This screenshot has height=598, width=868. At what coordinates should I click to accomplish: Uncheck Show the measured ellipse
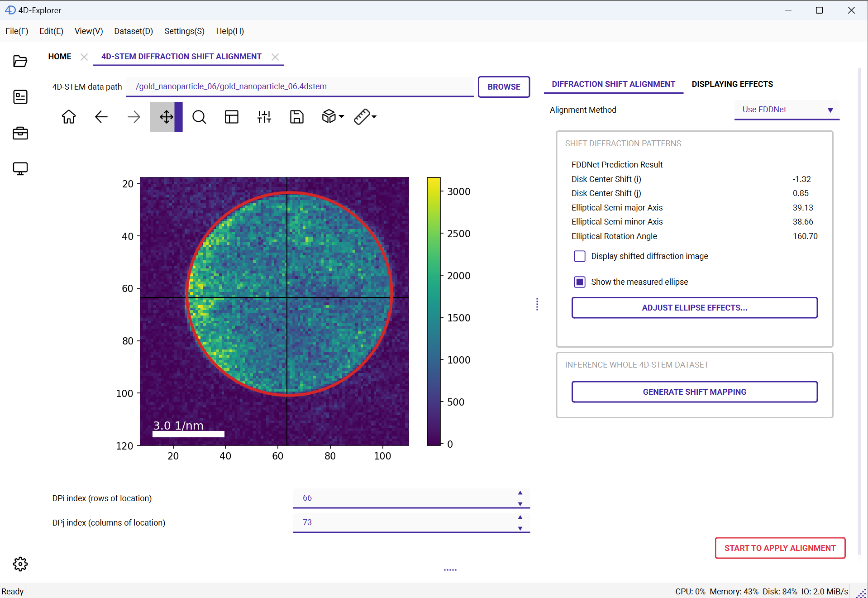click(x=580, y=282)
